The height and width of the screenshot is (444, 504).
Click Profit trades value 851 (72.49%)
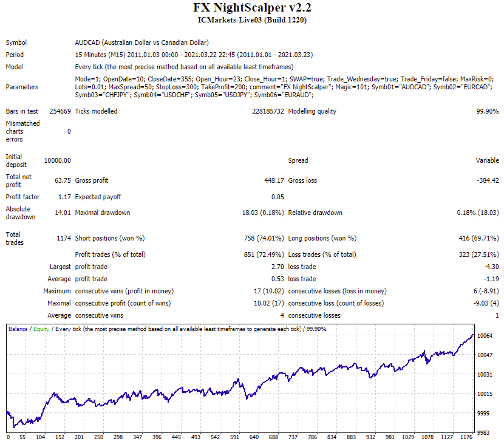(264, 254)
